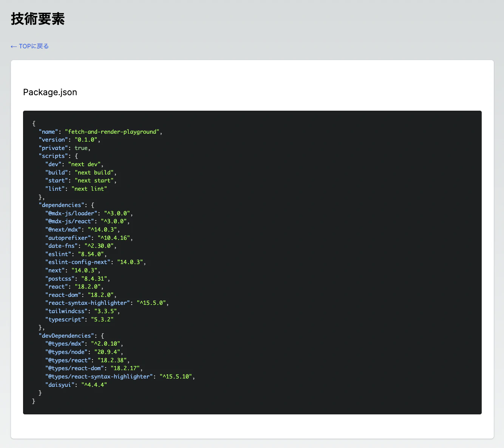The height and width of the screenshot is (448, 504).
Task: Click the eslint version "8.54.0"
Action: pos(91,254)
